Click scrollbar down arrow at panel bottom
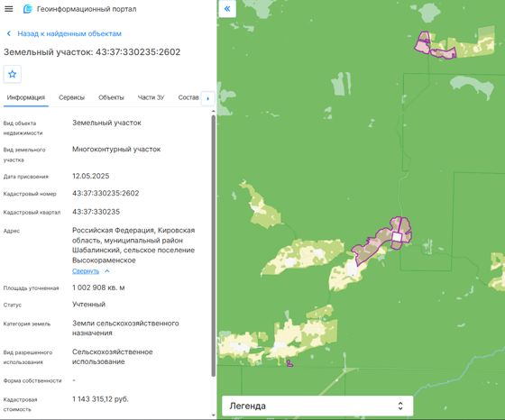 pos(213,415)
